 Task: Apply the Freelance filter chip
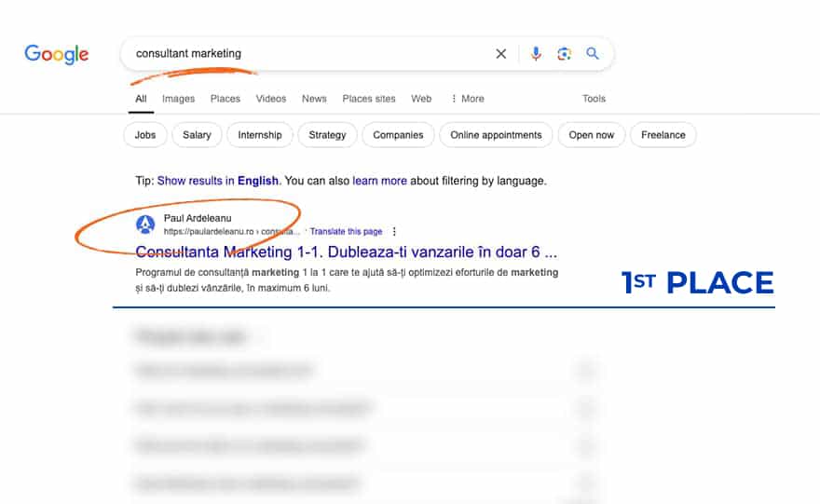click(663, 135)
